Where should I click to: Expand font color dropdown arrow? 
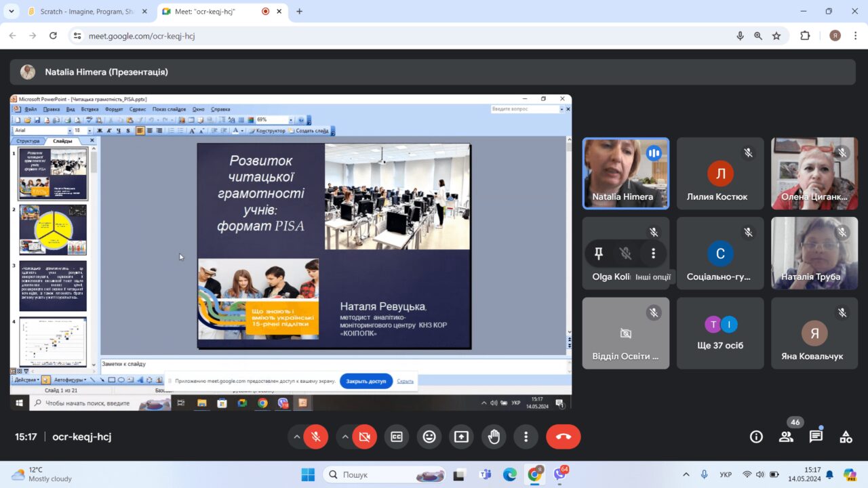click(x=243, y=130)
